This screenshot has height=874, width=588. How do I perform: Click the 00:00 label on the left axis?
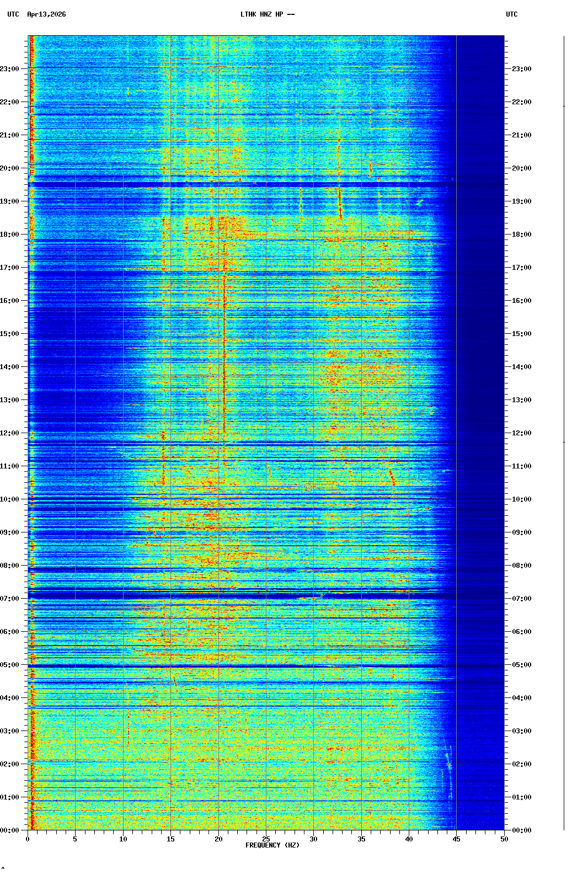click(10, 830)
